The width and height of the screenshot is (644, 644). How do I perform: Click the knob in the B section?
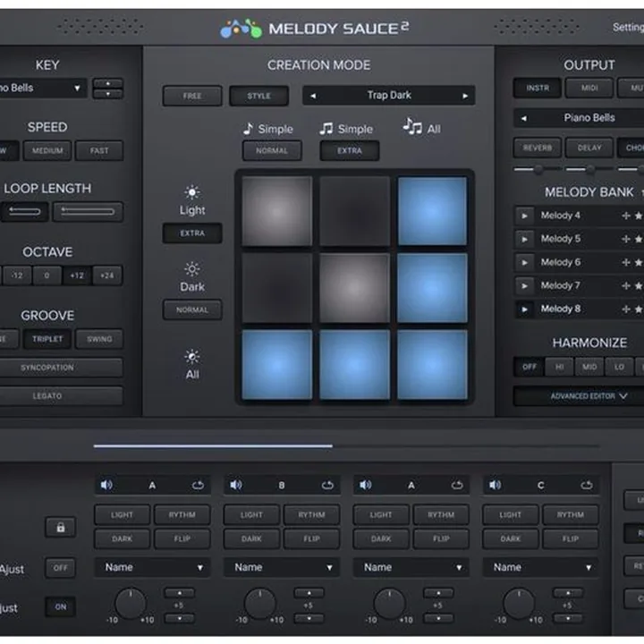pyautogui.click(x=259, y=604)
